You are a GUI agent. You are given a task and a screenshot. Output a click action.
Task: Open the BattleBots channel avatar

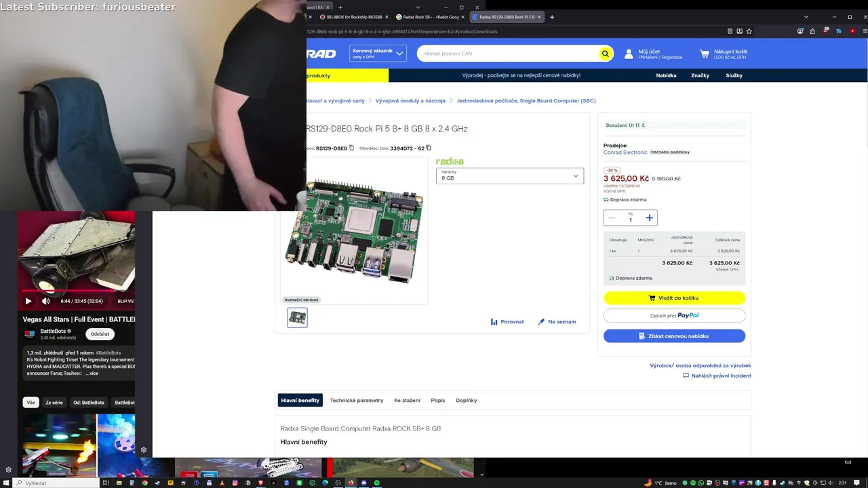pyautogui.click(x=29, y=334)
